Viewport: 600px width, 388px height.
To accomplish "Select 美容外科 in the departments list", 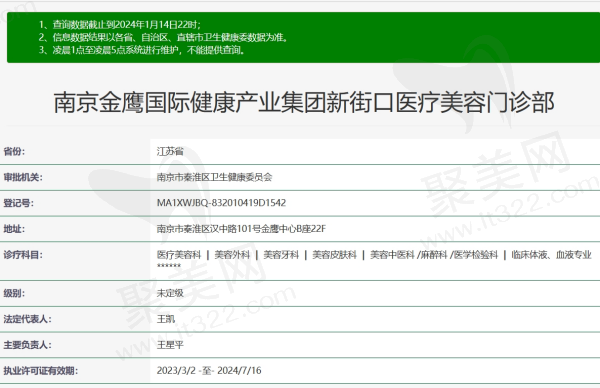I will click(232, 255).
